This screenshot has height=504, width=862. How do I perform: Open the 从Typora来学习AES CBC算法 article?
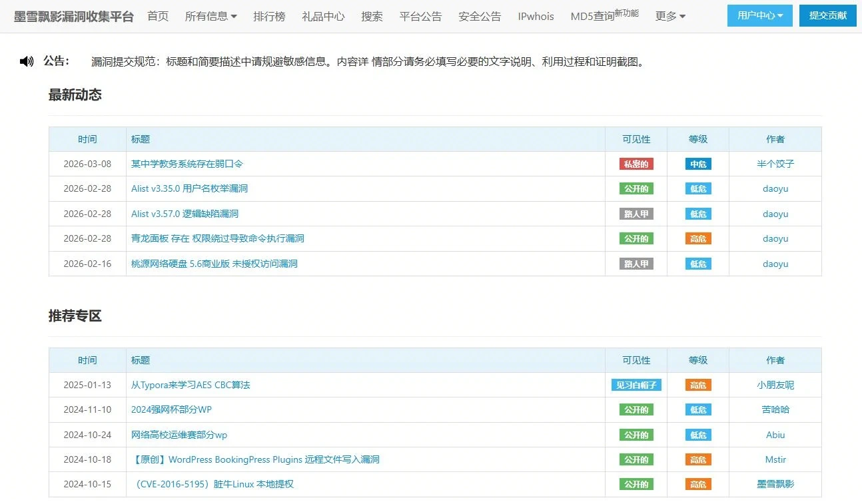coord(191,385)
